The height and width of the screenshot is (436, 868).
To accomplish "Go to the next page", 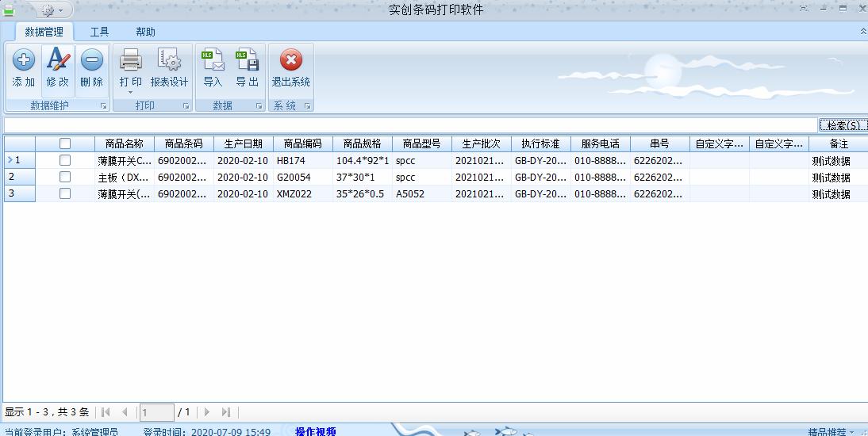I will (x=207, y=411).
